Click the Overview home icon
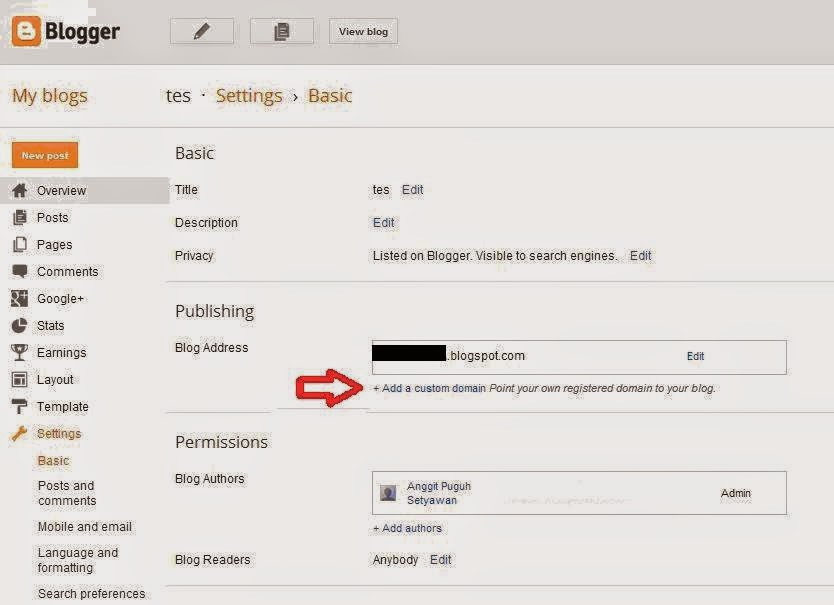 [20, 190]
